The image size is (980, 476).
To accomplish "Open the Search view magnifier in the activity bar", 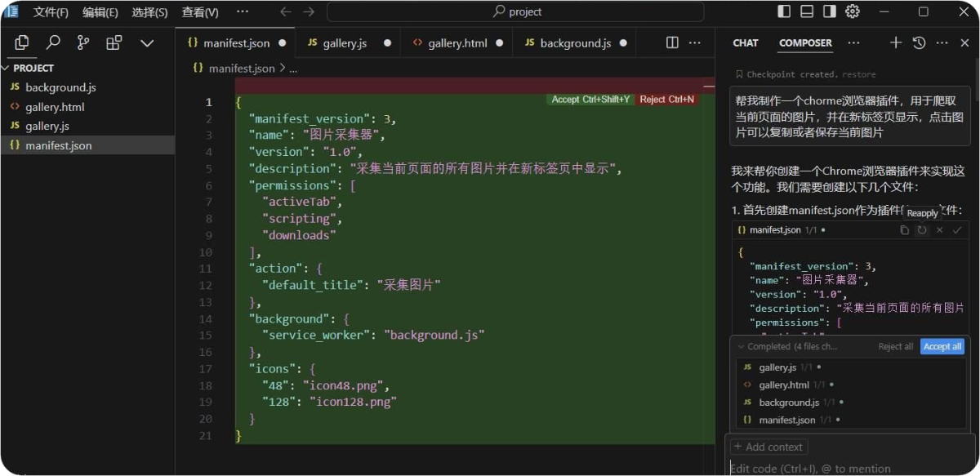I will (x=53, y=42).
